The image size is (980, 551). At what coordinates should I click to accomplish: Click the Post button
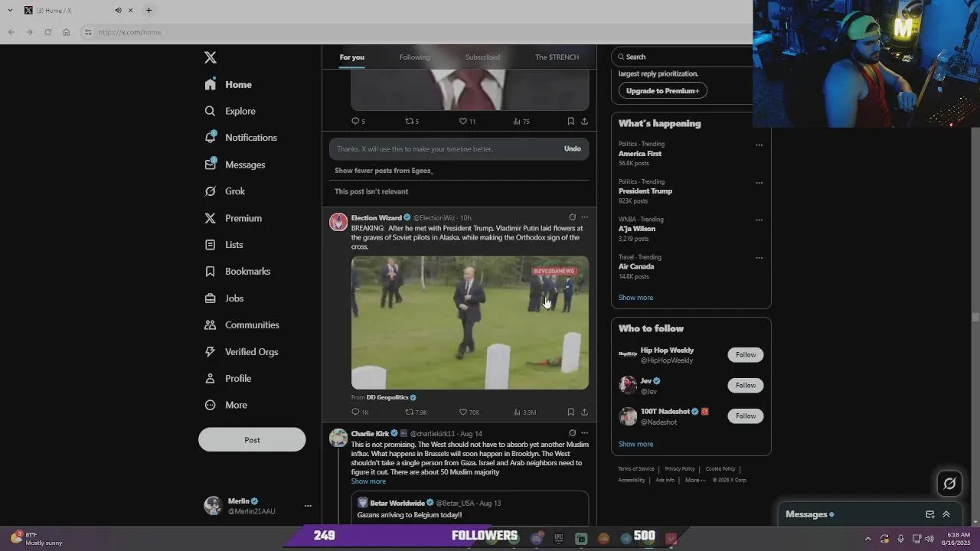coord(252,440)
